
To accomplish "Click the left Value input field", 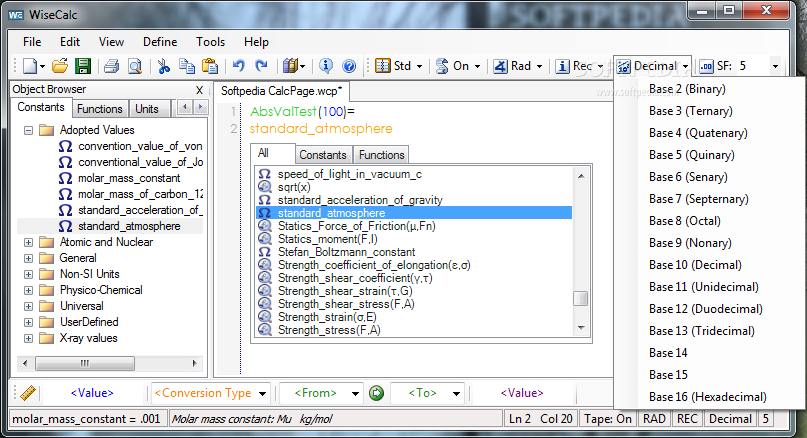I will tap(92, 393).
